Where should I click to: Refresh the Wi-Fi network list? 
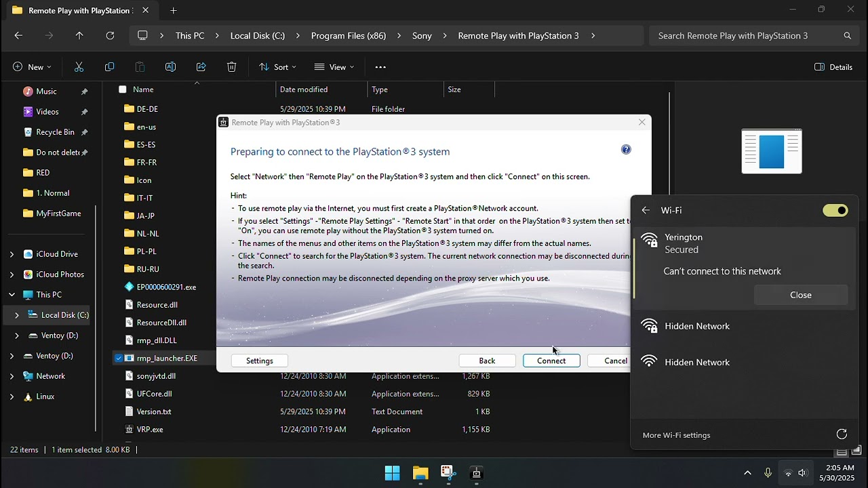click(842, 434)
